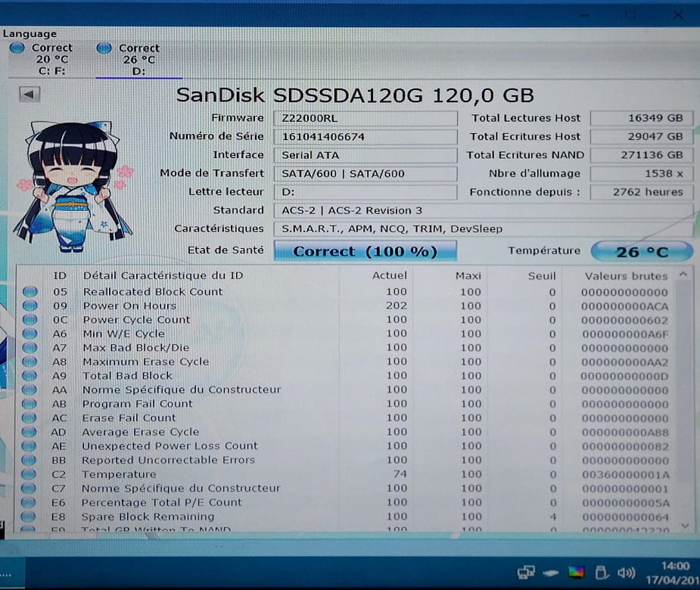Screen dimensions: 700x590
Task: Click the status circle for Reallocated Block Count
Action: (30, 292)
